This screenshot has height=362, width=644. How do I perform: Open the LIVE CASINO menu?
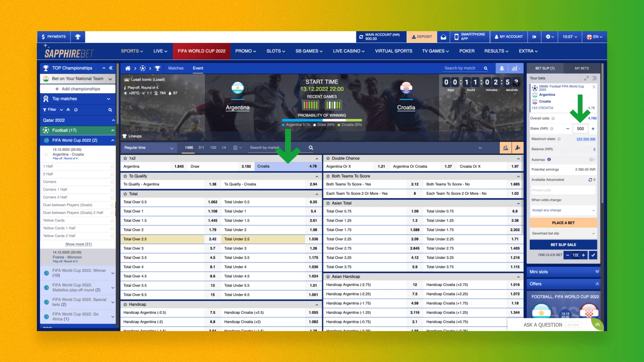[x=348, y=51]
